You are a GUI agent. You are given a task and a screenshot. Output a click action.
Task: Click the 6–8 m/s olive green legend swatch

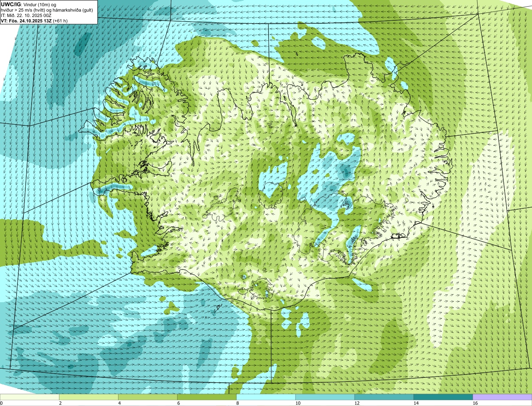tap(207, 397)
